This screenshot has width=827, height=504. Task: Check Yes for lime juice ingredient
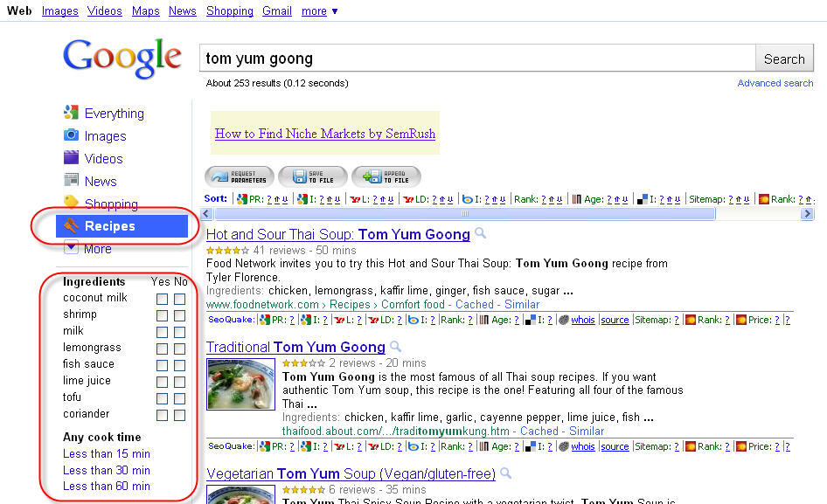pyautogui.click(x=162, y=383)
